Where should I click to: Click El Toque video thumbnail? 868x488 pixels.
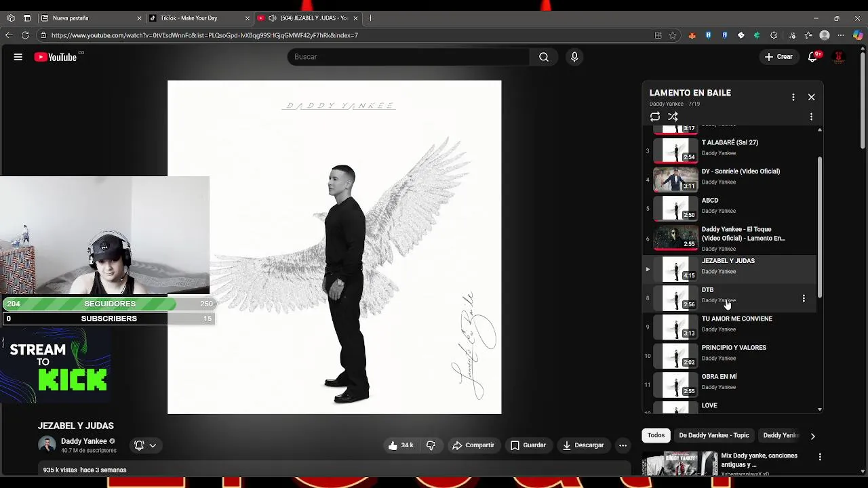675,238
